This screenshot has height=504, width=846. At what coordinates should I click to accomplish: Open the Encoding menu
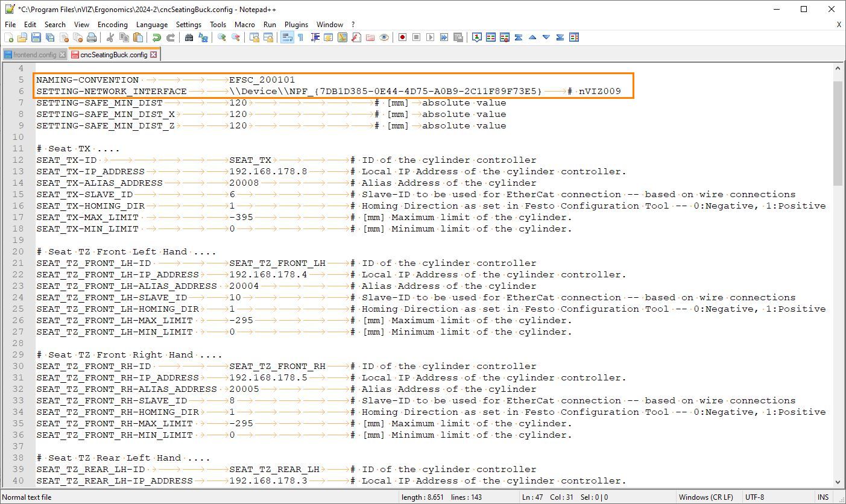coord(112,25)
